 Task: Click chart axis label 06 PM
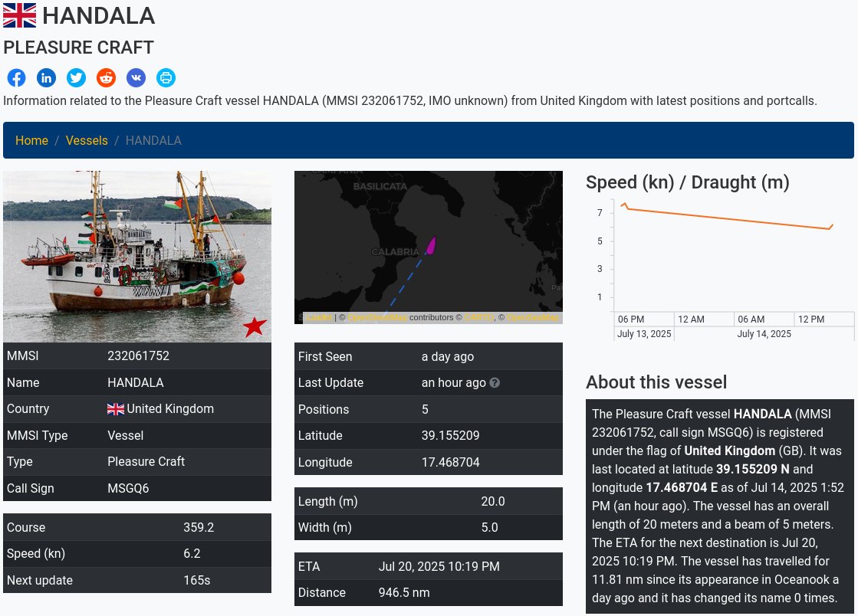(x=631, y=319)
